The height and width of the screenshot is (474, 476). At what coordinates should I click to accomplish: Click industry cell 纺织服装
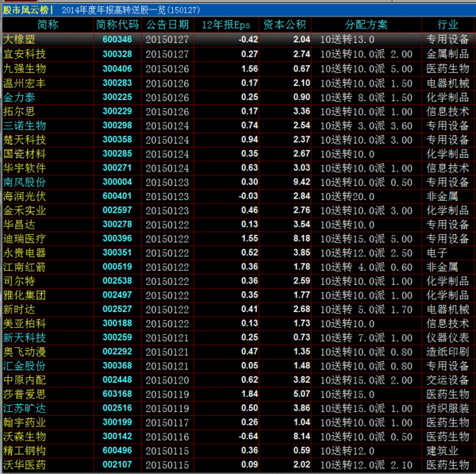pos(447,408)
